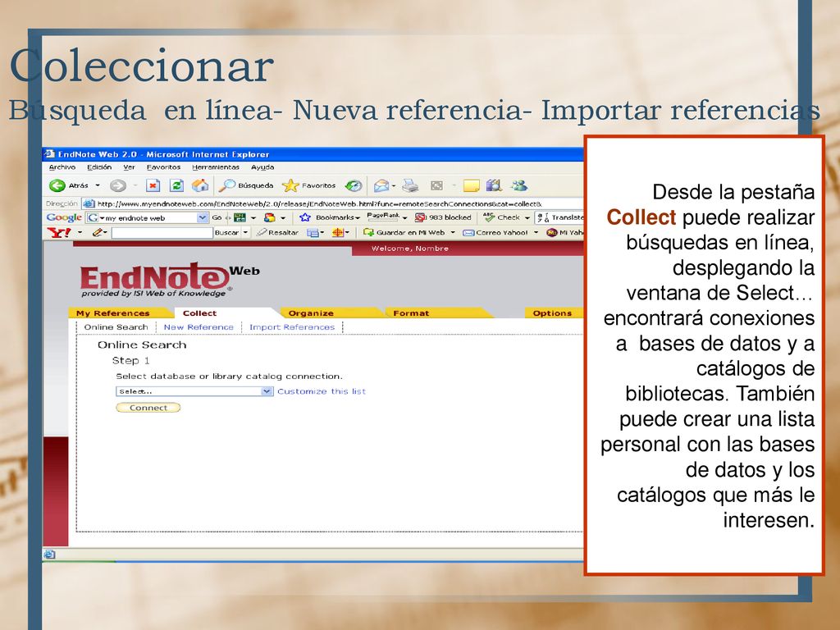Open the mail icon dropdown arrow
Viewport: 840px width, 630px height.
(394, 186)
